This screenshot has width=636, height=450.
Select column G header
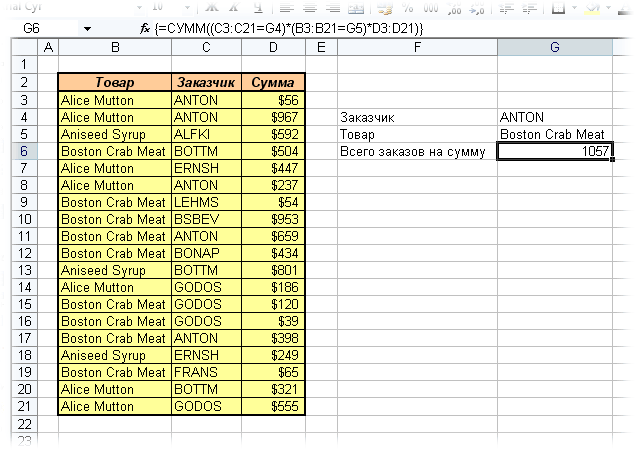tap(555, 47)
